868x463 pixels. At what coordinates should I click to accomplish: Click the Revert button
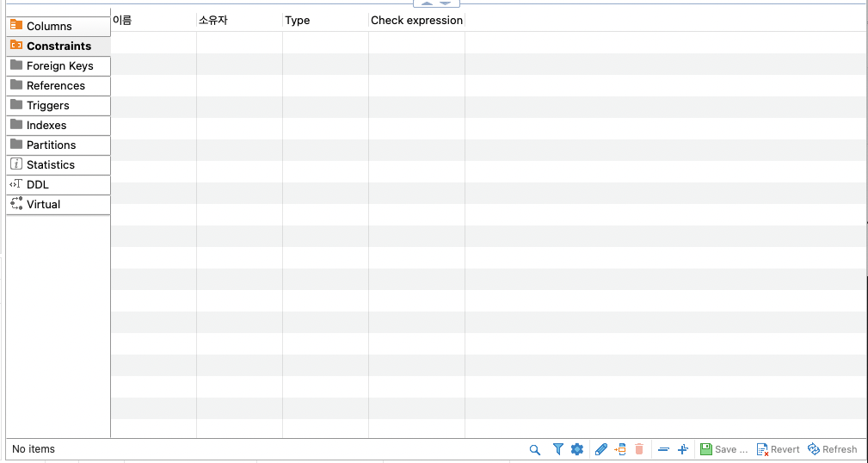click(x=778, y=449)
